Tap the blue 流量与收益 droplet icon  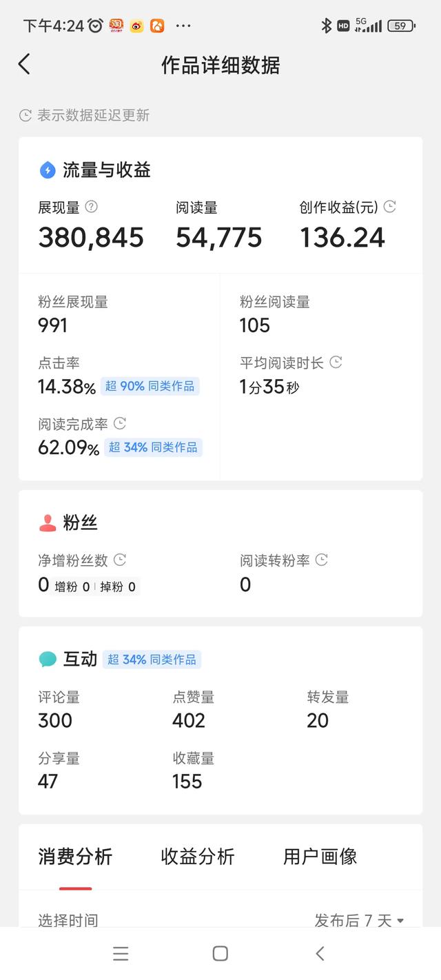(x=48, y=170)
